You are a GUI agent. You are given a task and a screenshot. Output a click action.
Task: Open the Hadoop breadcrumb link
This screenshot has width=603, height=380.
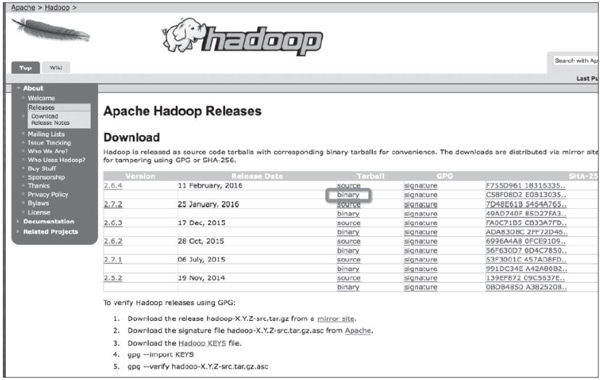click(x=57, y=7)
